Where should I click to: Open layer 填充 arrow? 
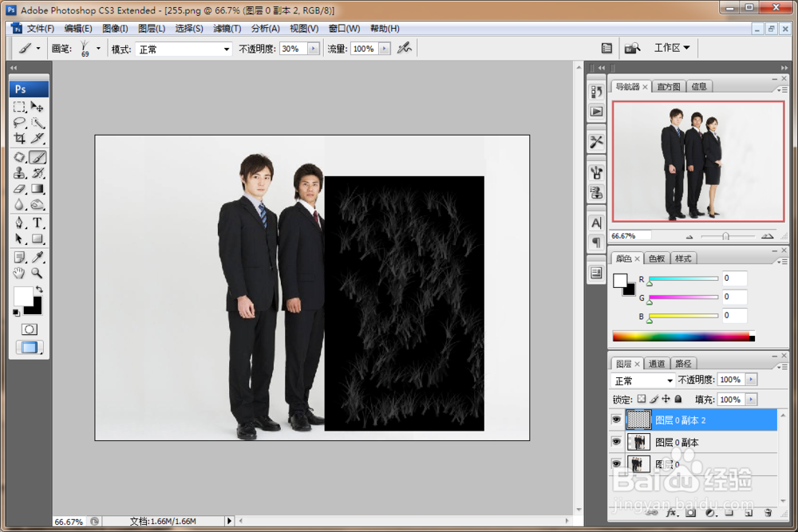coord(751,400)
